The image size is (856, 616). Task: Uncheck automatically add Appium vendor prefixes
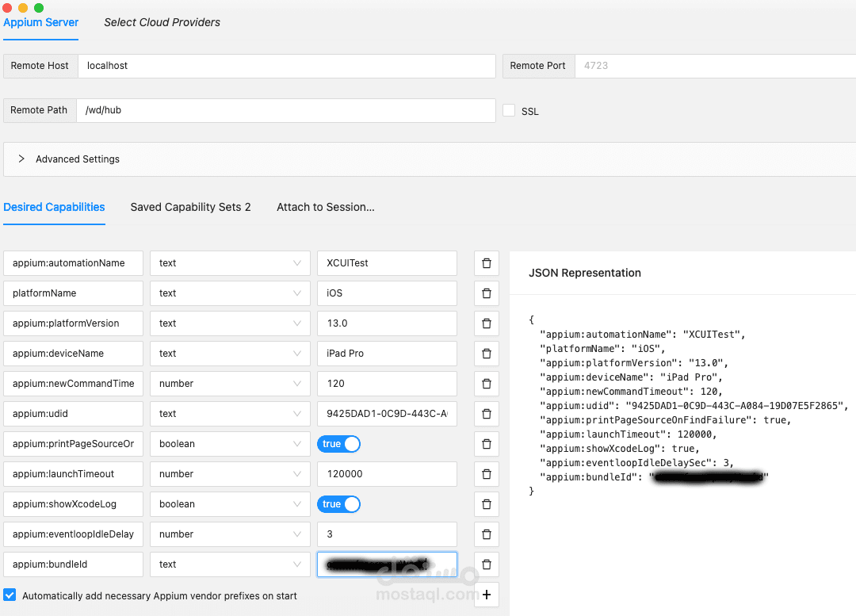[10, 595]
